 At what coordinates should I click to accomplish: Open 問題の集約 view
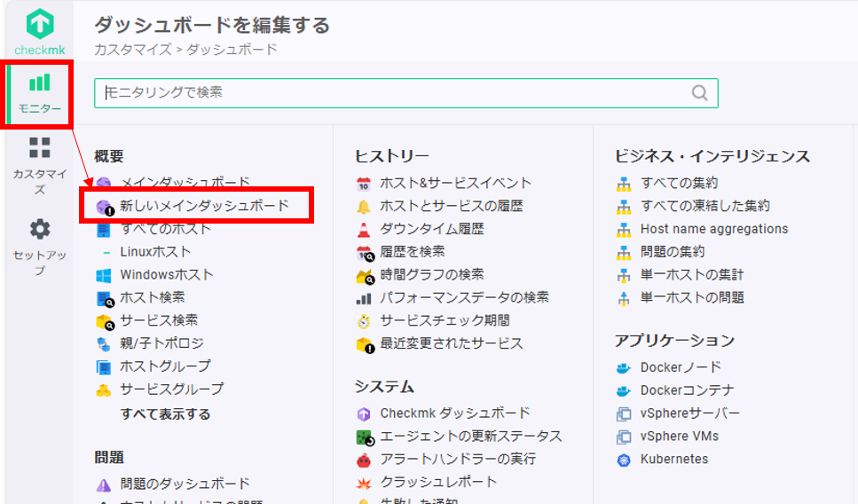(x=673, y=252)
